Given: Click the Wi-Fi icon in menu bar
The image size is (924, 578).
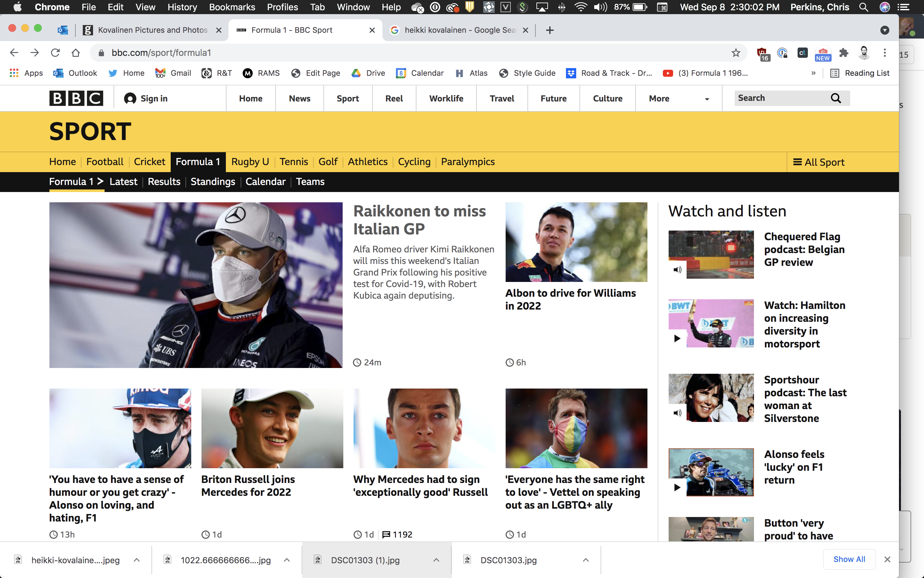Looking at the screenshot, I should click(x=581, y=7).
